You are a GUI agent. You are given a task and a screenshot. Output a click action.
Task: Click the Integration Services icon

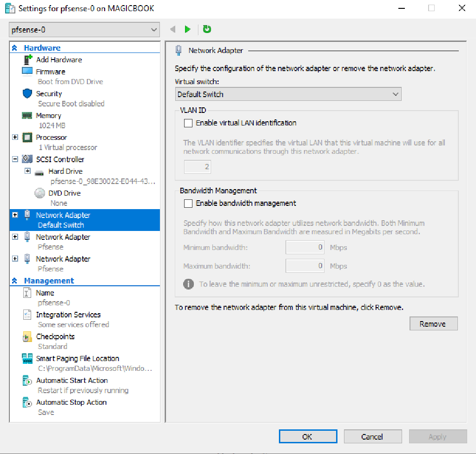pyautogui.click(x=28, y=315)
